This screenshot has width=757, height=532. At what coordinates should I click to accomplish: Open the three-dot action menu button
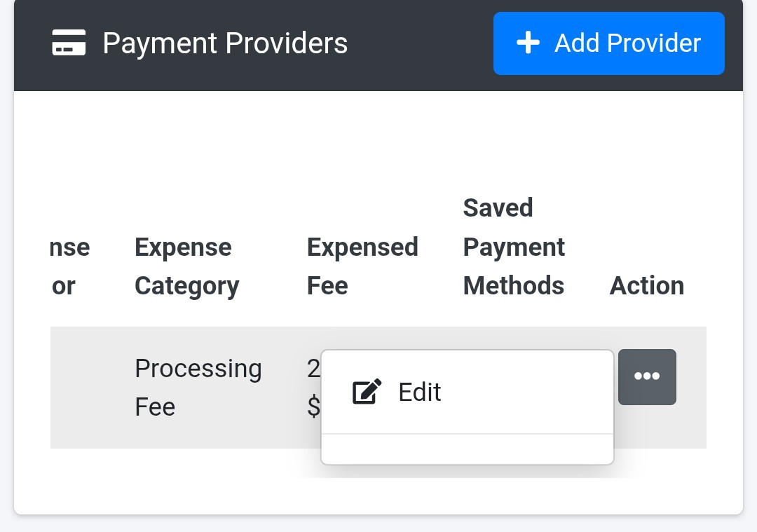pyautogui.click(x=647, y=377)
